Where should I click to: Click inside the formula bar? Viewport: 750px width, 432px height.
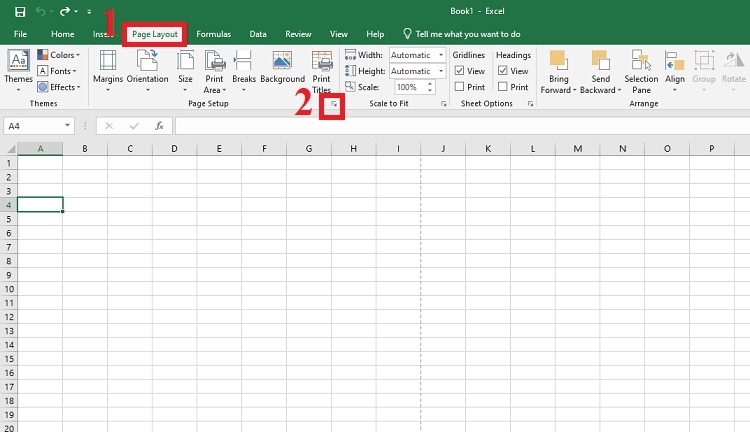[462, 126]
